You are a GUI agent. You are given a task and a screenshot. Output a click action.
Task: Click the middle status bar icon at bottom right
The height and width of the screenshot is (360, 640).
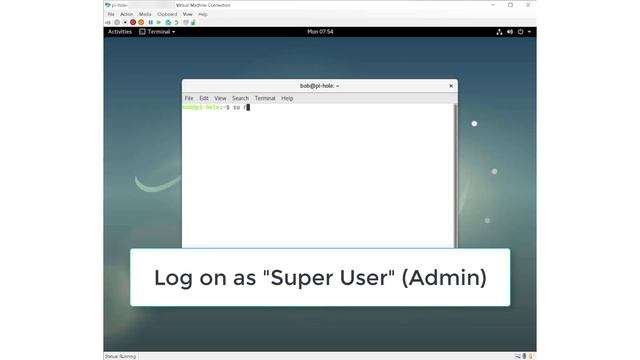pyautogui.click(x=524, y=356)
